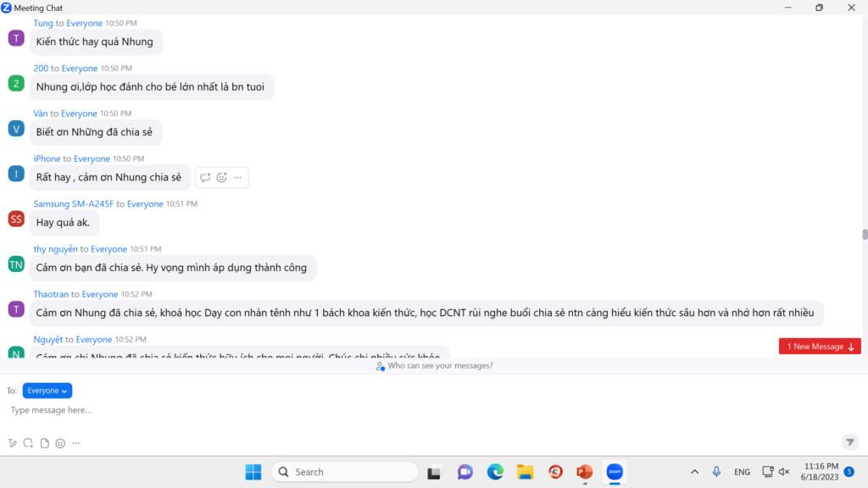The height and width of the screenshot is (488, 868).
Task: Click the send message arrow icon
Action: pos(849,442)
